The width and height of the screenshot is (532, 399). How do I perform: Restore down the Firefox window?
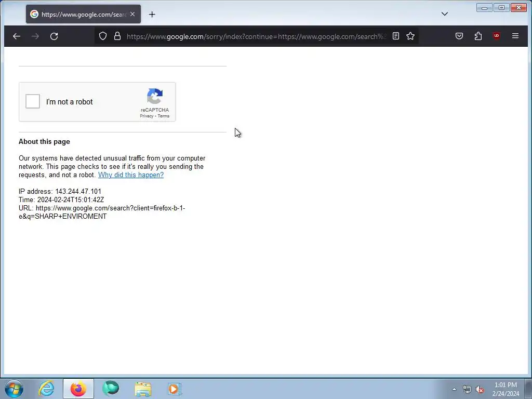click(501, 7)
